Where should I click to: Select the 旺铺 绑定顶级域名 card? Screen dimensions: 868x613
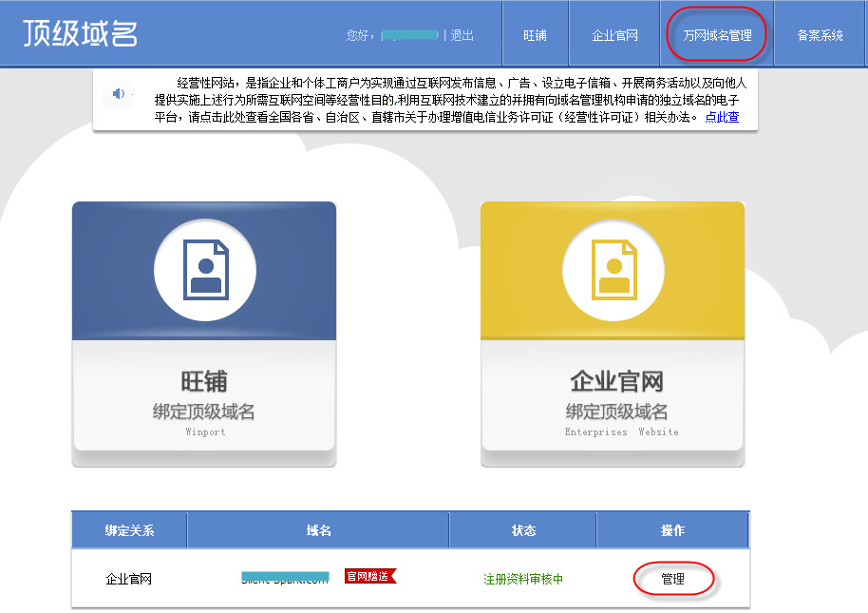click(204, 334)
